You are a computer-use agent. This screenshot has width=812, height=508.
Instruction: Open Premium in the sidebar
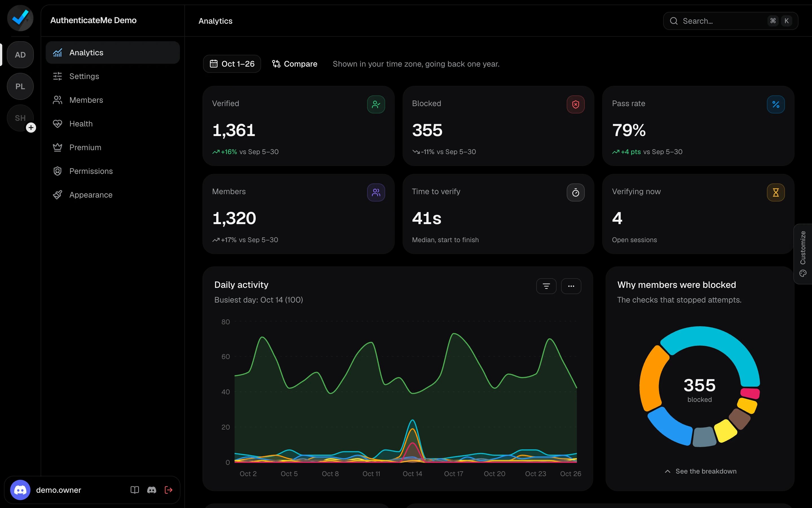[113, 147]
